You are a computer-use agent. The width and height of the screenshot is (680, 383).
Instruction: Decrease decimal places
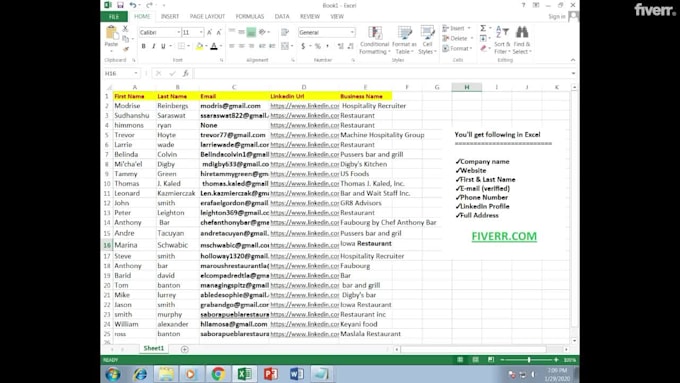point(350,46)
